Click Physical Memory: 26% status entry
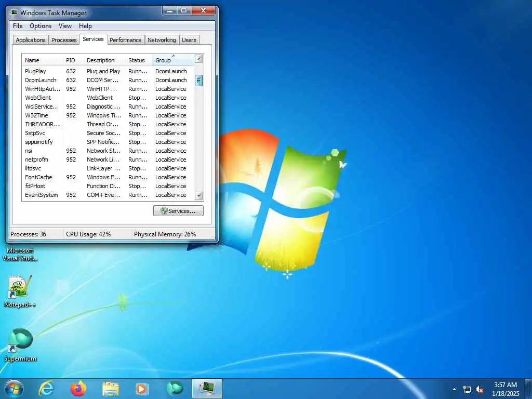Viewport: 532px width, 399px height. tap(165, 234)
